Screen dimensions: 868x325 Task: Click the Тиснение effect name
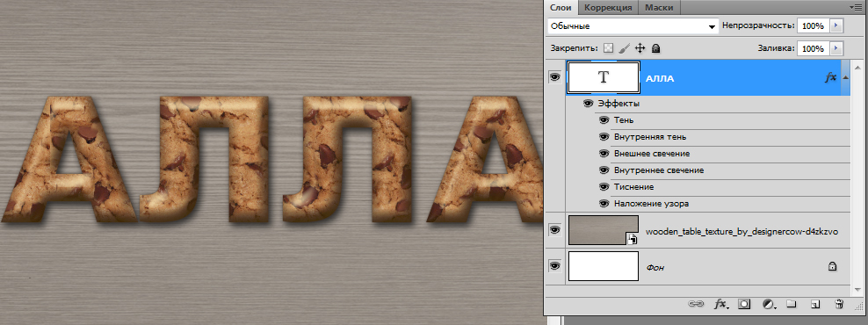click(633, 186)
